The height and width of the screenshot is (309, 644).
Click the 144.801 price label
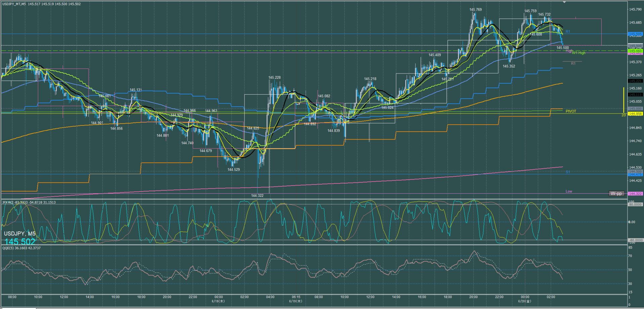(163, 136)
